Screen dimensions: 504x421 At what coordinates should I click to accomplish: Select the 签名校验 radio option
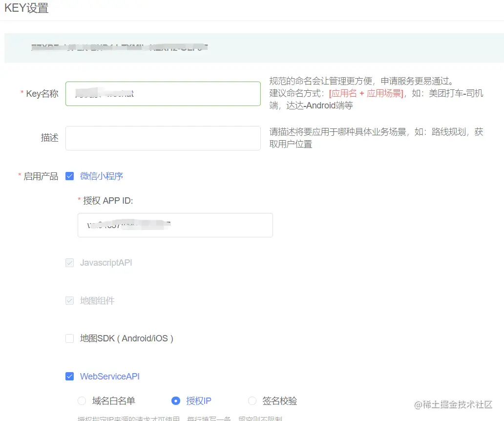[x=252, y=401]
